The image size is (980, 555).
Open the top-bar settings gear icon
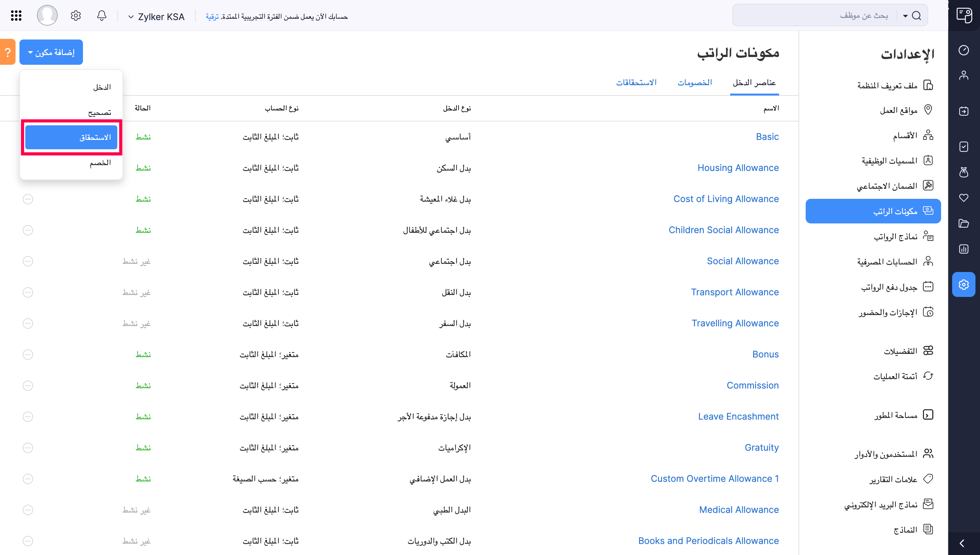pyautogui.click(x=76, y=15)
